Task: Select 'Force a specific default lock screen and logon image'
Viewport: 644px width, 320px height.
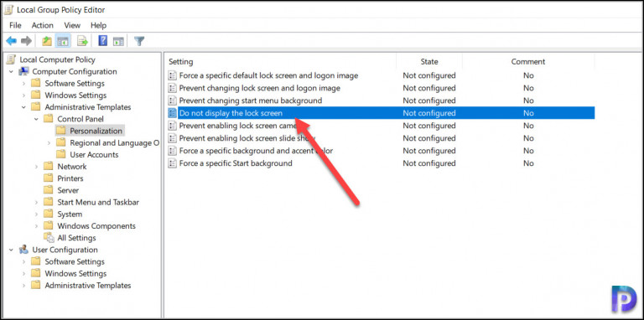Action: click(x=268, y=75)
